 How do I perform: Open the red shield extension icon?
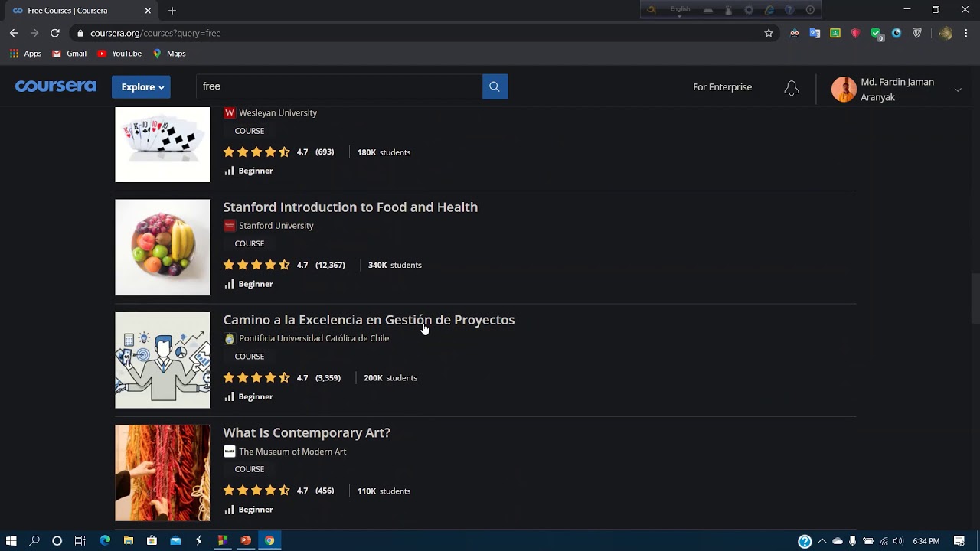pos(856,33)
